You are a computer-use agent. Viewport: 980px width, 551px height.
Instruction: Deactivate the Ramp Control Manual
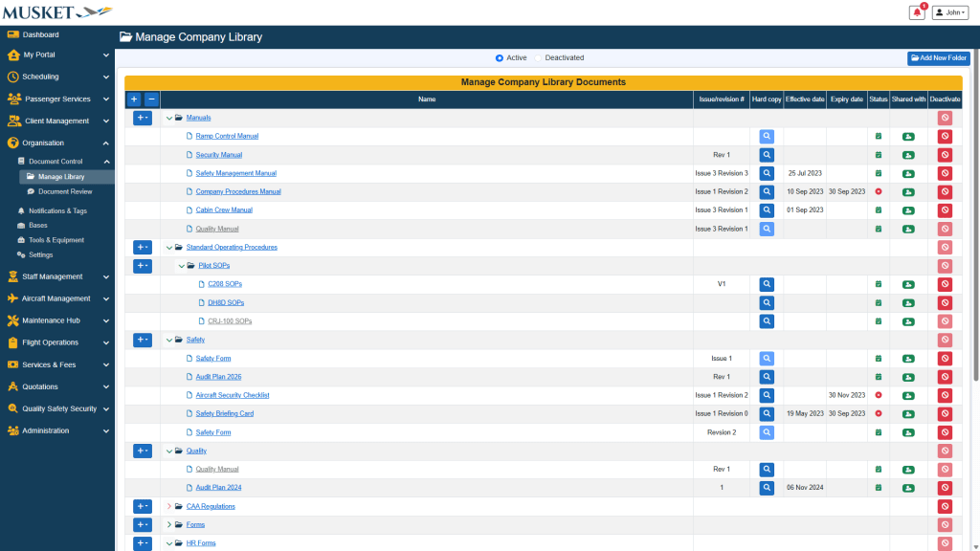tap(945, 137)
